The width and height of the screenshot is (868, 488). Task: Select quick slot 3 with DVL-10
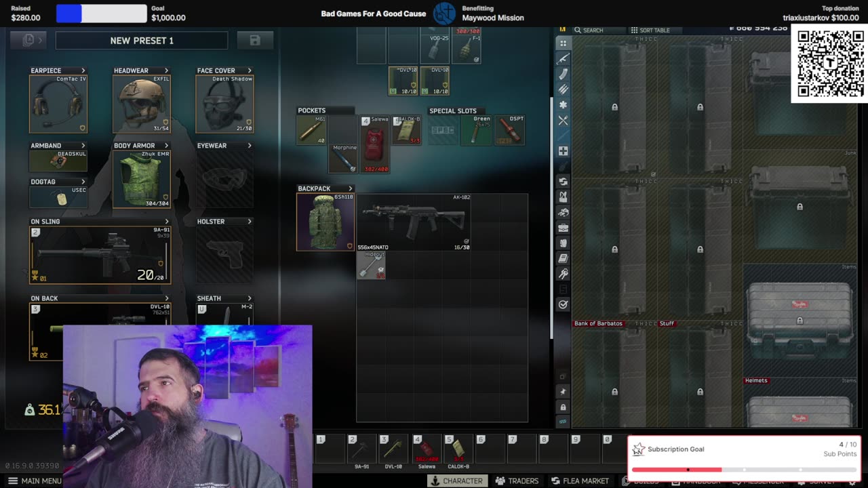click(x=393, y=449)
